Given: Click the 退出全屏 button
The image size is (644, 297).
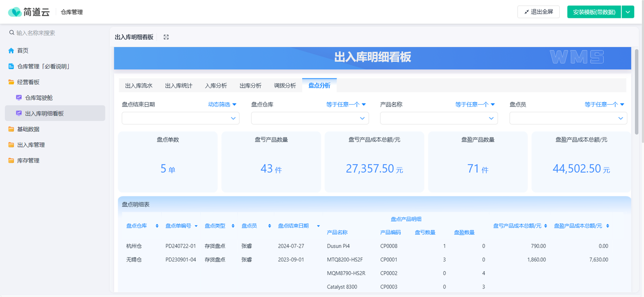Looking at the screenshot, I should pyautogui.click(x=538, y=12).
